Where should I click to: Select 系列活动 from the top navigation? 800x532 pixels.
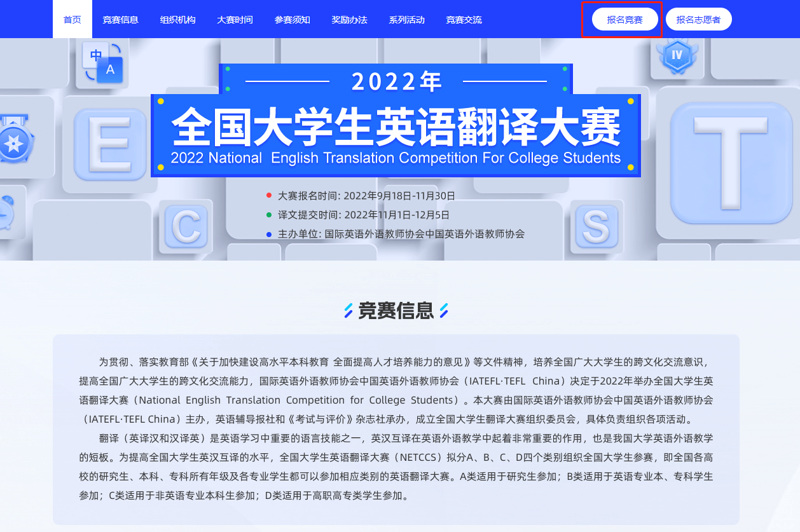click(x=406, y=20)
